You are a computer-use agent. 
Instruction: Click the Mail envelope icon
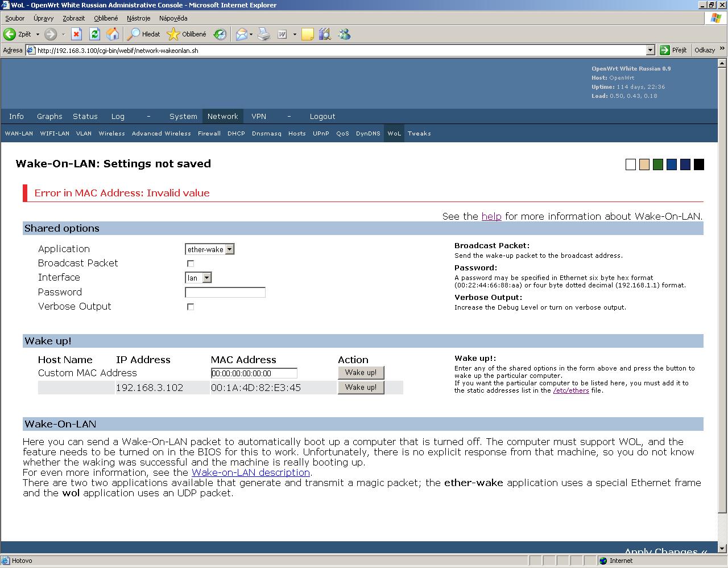point(242,34)
